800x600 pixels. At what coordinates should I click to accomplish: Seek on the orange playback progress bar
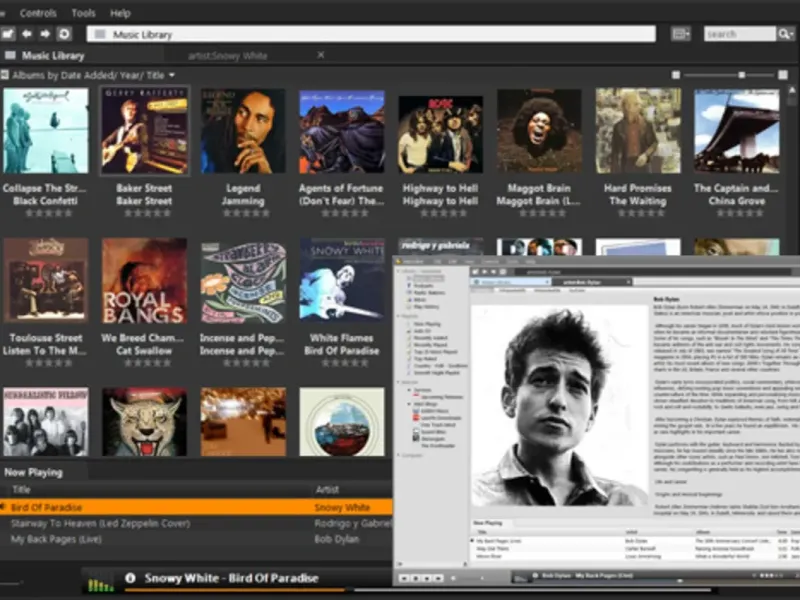click(235, 590)
